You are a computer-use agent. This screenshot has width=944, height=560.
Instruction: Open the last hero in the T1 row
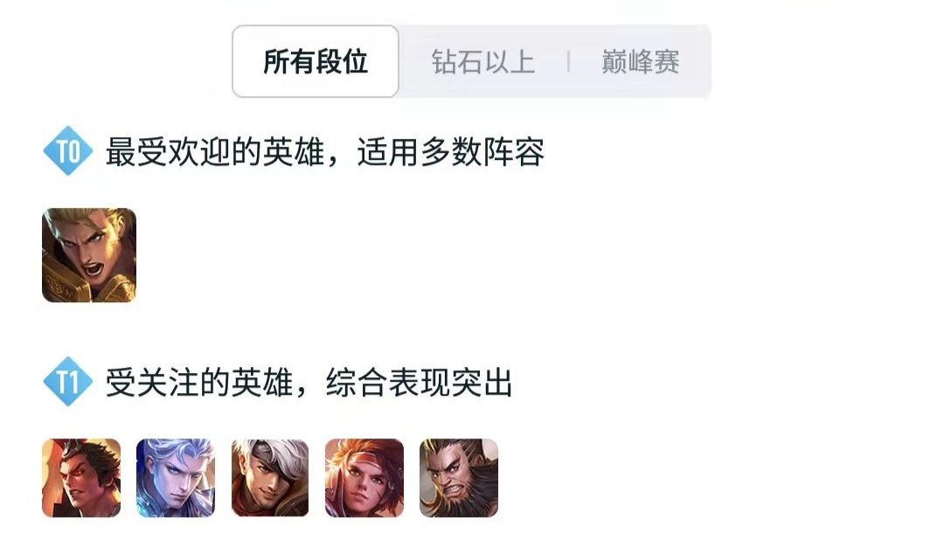coord(459,478)
